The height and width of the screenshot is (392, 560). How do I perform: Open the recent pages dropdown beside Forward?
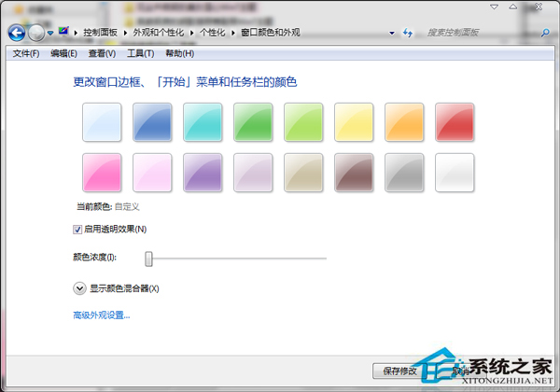[50, 34]
